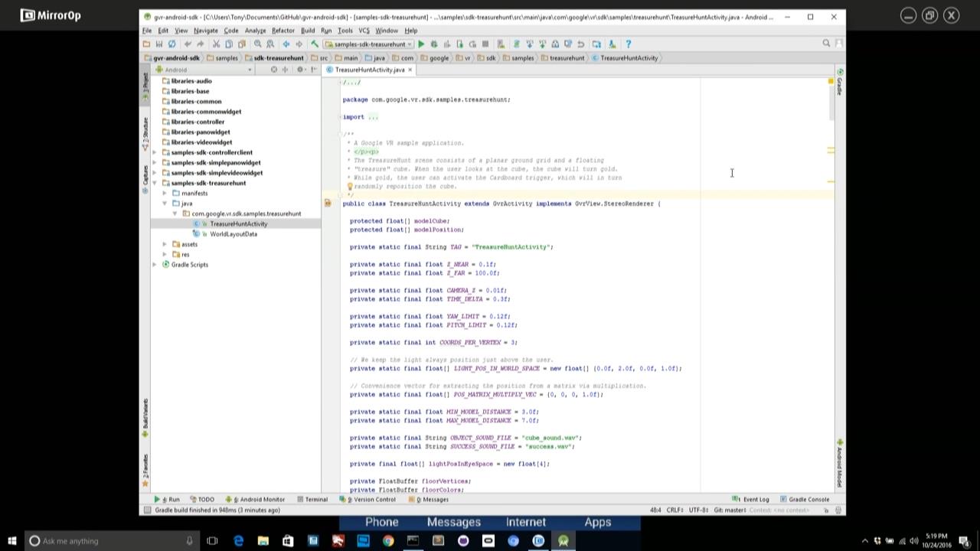Click the Replace icon in toolbar
Viewport: 980px width, 551px height.
pyautogui.click(x=270, y=44)
